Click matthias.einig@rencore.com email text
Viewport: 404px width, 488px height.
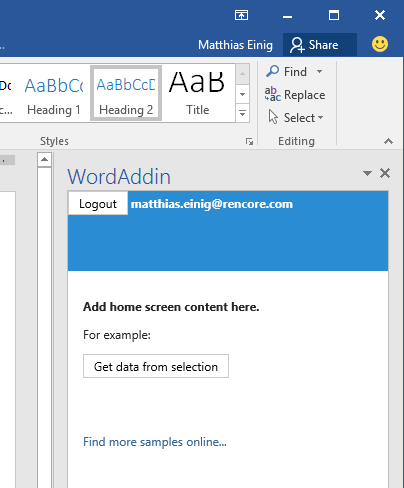pos(212,204)
